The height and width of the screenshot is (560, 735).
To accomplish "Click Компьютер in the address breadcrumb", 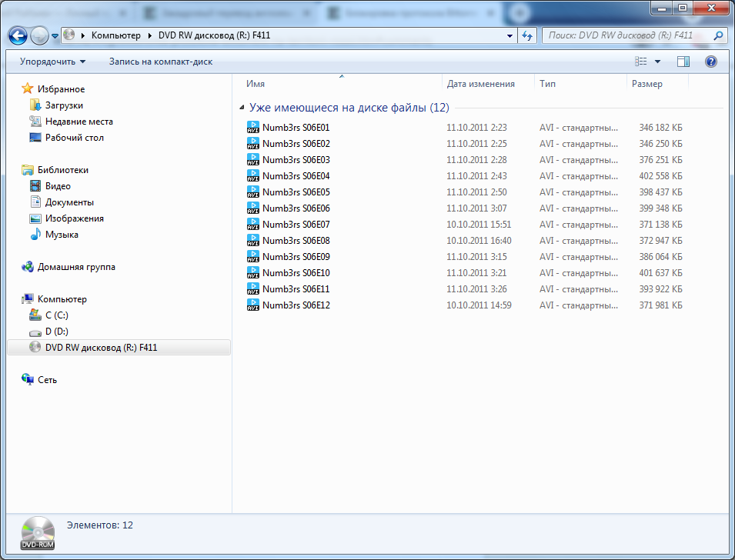I will [115, 35].
